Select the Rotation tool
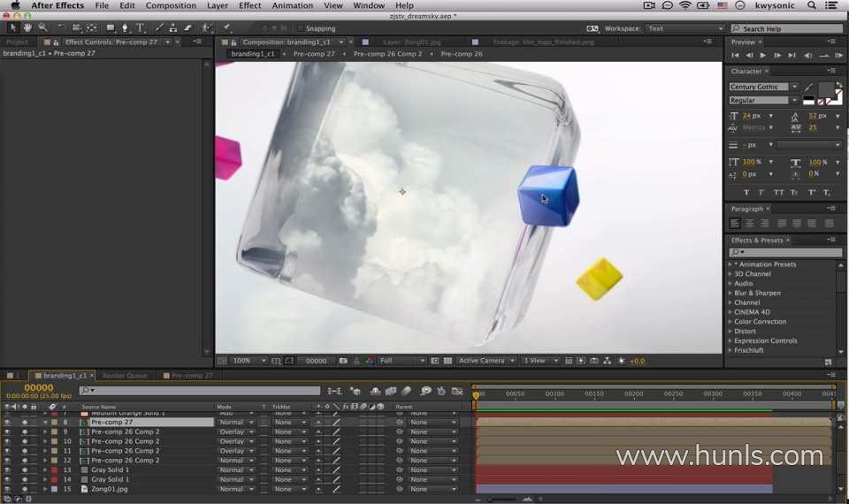 point(61,27)
